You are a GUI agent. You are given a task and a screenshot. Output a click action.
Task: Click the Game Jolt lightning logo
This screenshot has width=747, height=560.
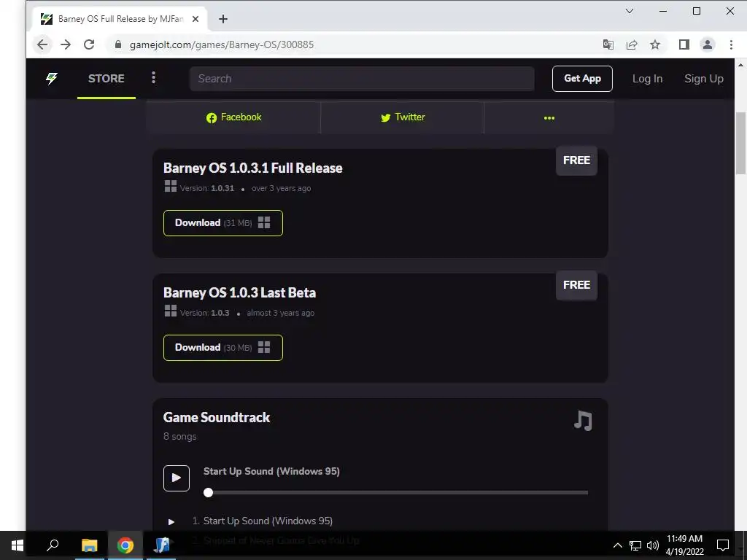(x=52, y=79)
